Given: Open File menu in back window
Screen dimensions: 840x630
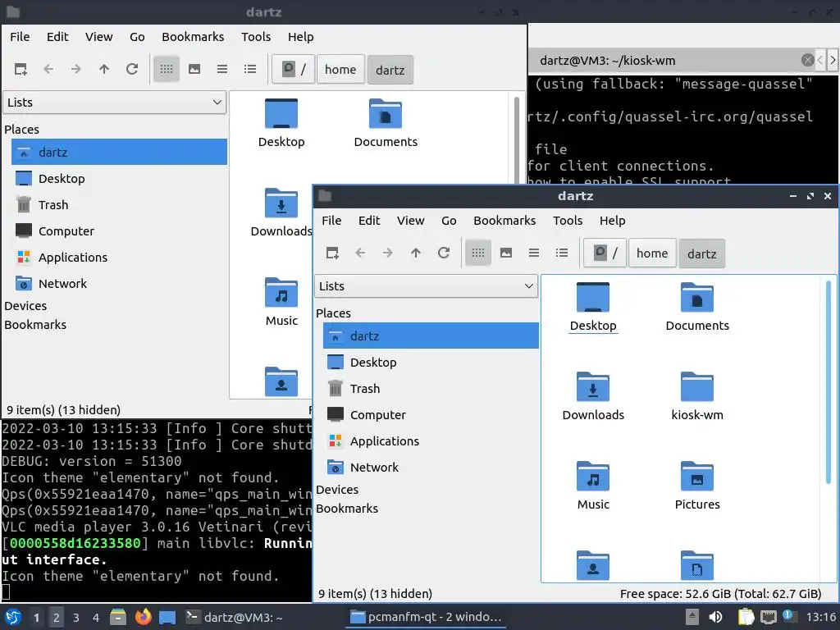Looking at the screenshot, I should click(20, 37).
